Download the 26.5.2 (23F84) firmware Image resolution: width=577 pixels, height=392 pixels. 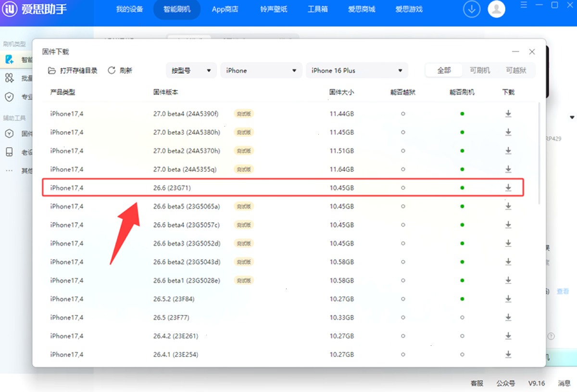coord(508,299)
